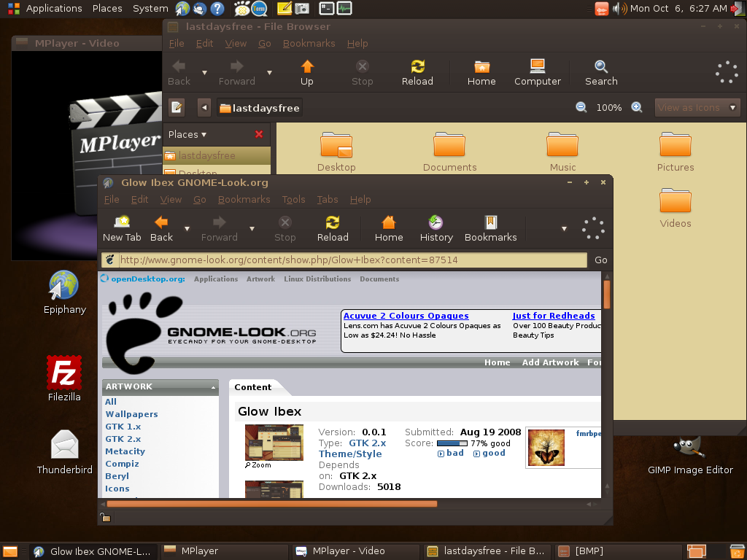This screenshot has width=747, height=560.
Task: Open the Filezilla desktop shortcut
Action: pos(64,378)
